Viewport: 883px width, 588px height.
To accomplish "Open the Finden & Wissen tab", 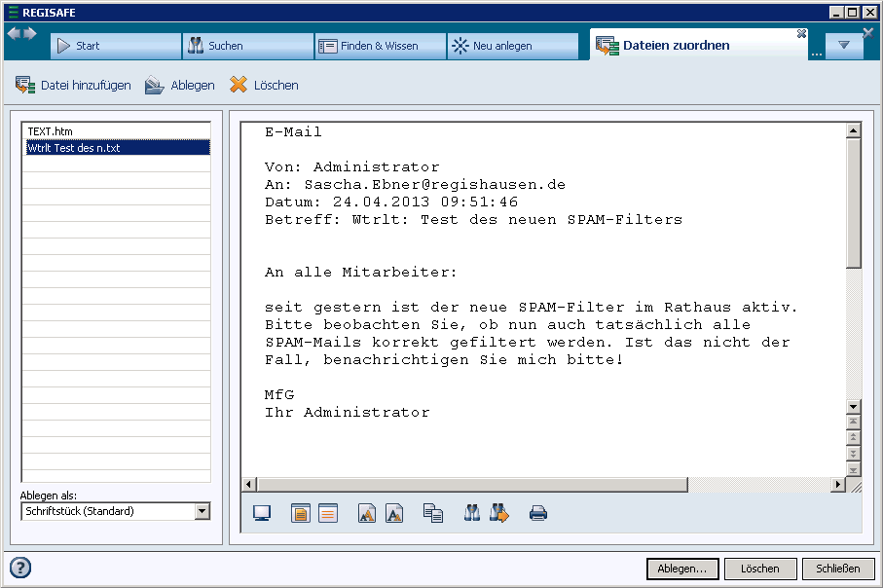I will (x=380, y=46).
